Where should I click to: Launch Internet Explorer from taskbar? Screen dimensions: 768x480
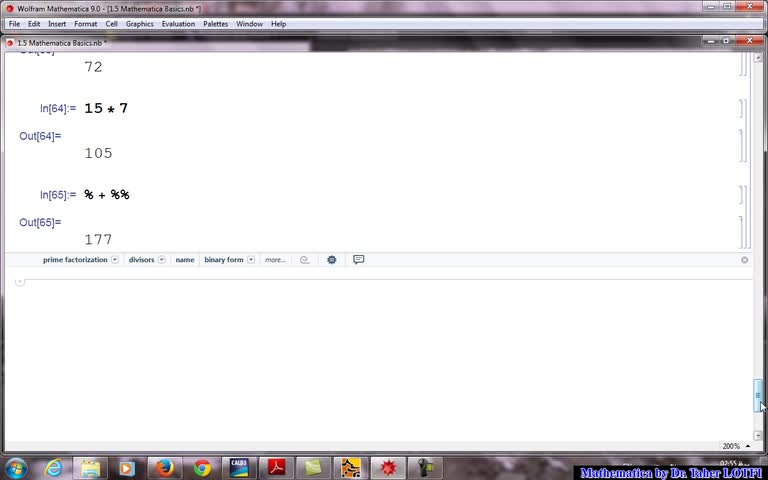click(x=54, y=468)
